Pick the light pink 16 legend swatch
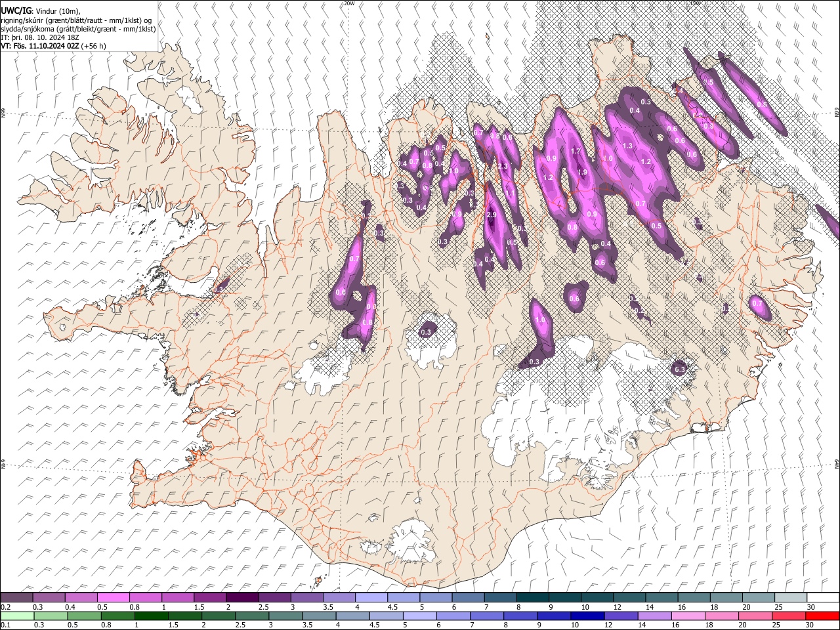Image resolution: width=840 pixels, height=630 pixels. click(x=688, y=616)
